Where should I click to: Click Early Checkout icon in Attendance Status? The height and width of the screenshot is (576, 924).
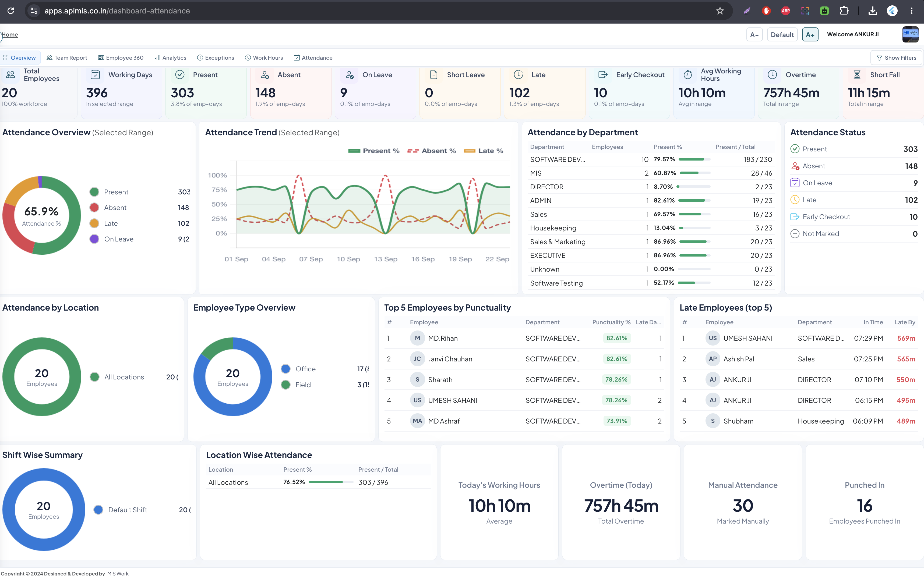(x=795, y=217)
